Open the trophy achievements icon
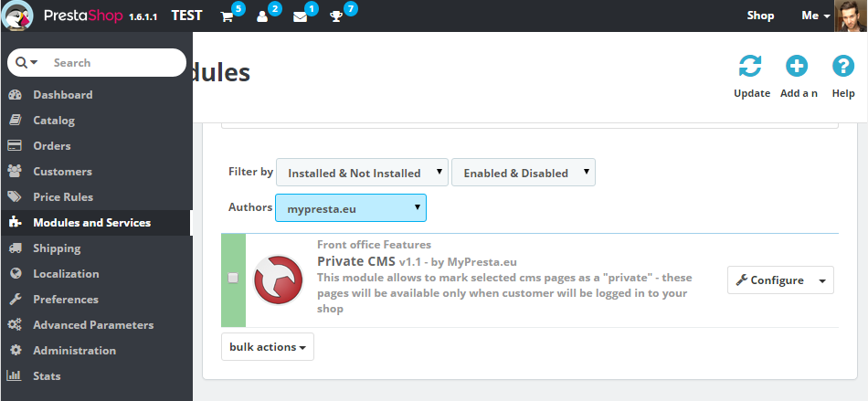The width and height of the screenshot is (868, 401). [x=336, y=16]
